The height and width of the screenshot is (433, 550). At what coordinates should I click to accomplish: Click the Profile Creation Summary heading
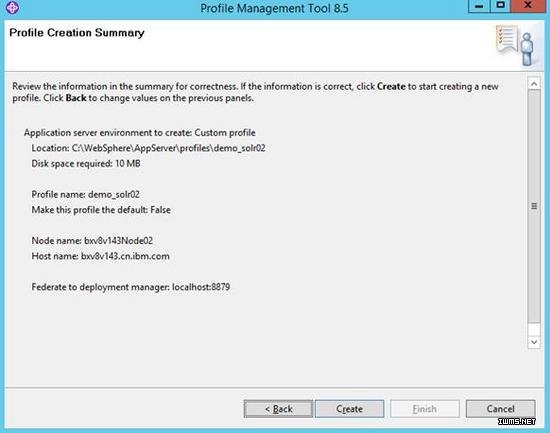tap(77, 33)
